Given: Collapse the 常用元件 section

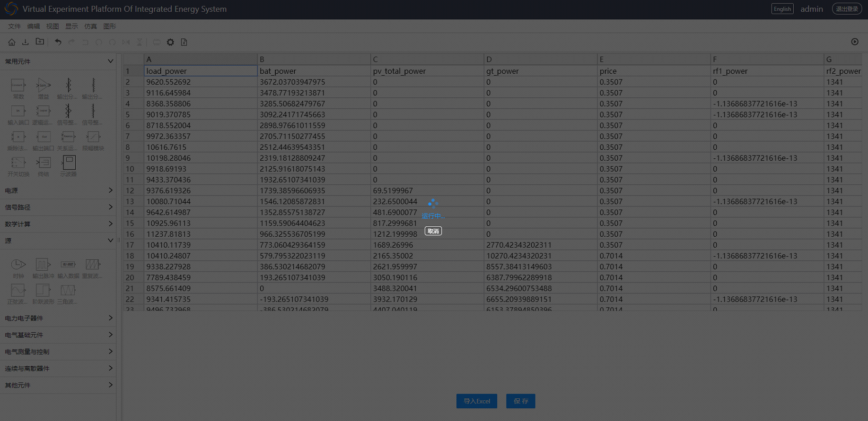Looking at the screenshot, I should (110, 61).
